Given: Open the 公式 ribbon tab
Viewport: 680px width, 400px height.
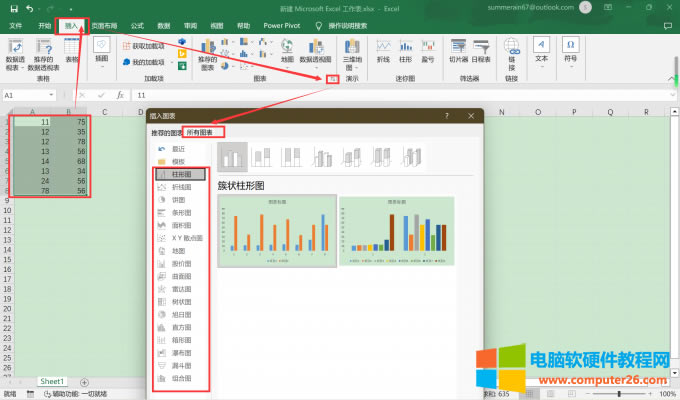Looking at the screenshot, I should [x=137, y=24].
